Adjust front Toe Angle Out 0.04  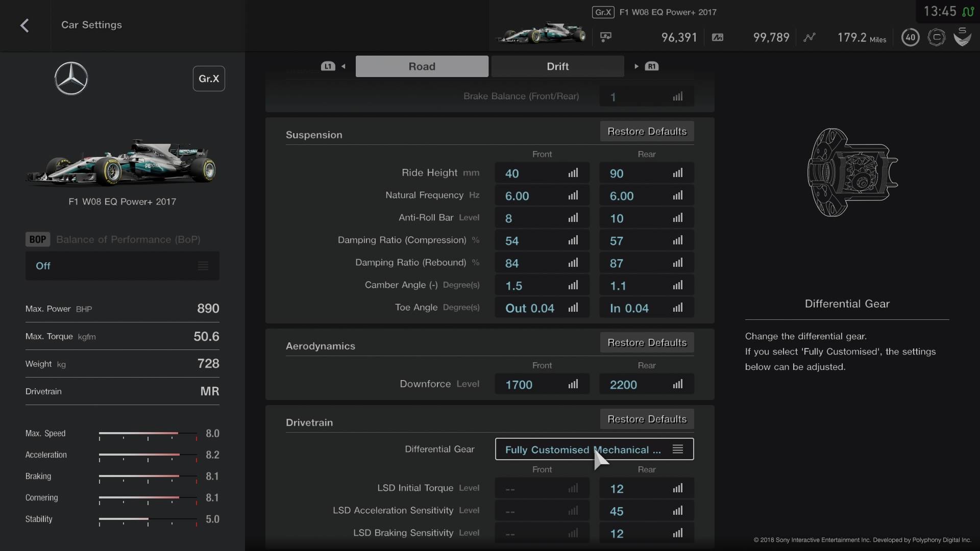click(x=542, y=308)
